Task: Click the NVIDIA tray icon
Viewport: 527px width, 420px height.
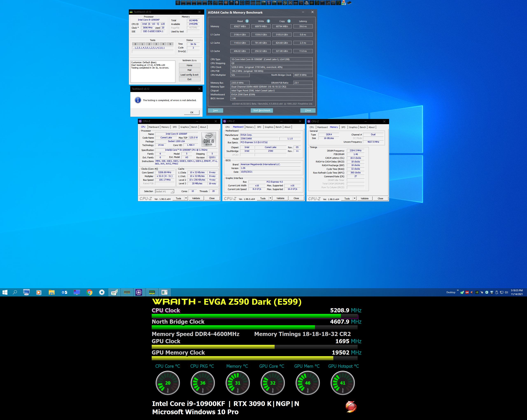Action: [x=477, y=292]
